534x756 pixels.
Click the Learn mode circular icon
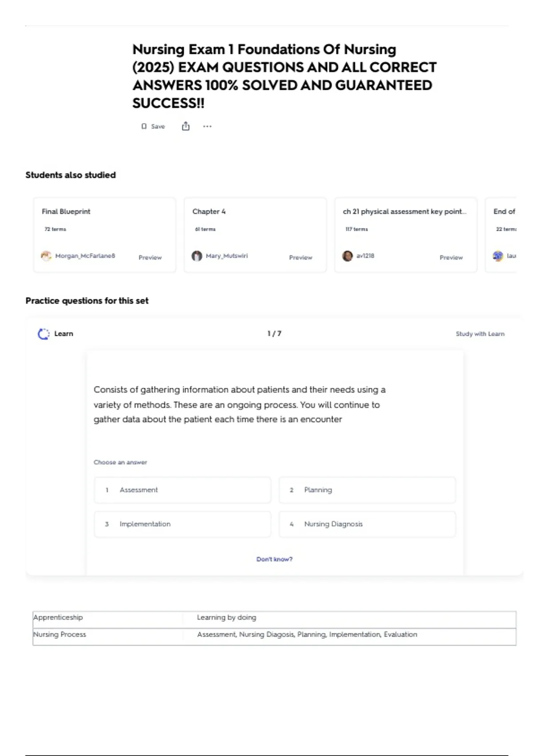(x=44, y=334)
